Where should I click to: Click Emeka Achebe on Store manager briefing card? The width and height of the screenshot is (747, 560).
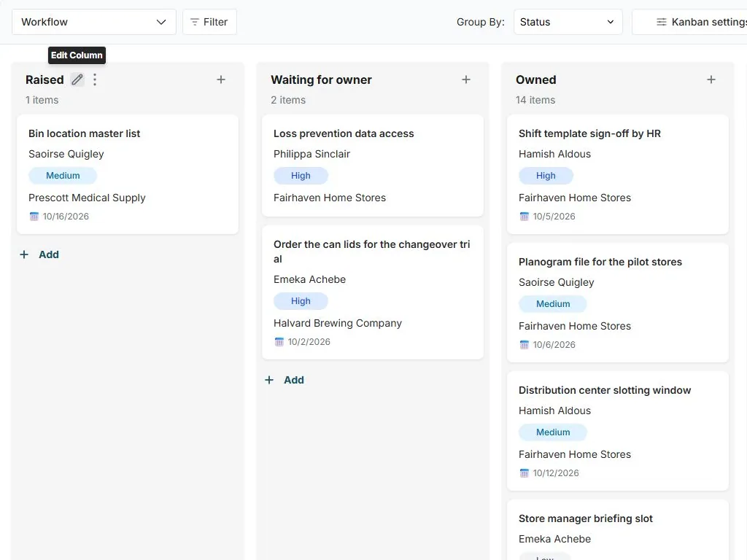pyautogui.click(x=554, y=539)
